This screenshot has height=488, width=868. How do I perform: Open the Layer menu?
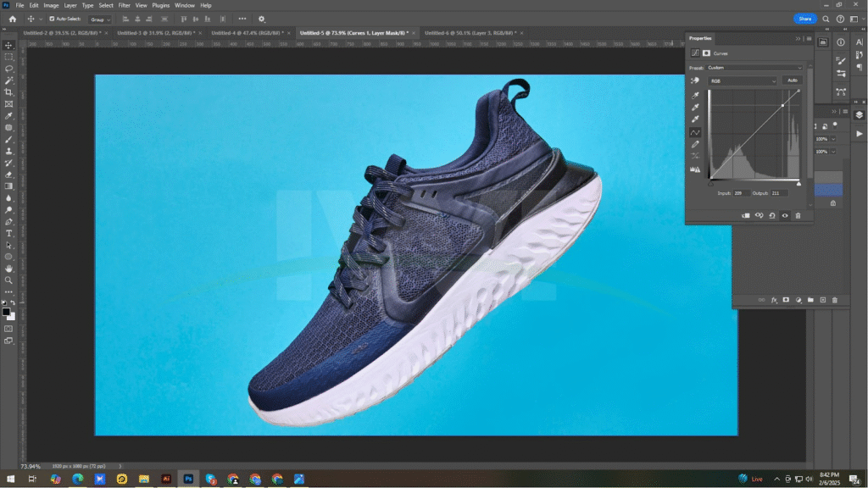[x=70, y=6]
